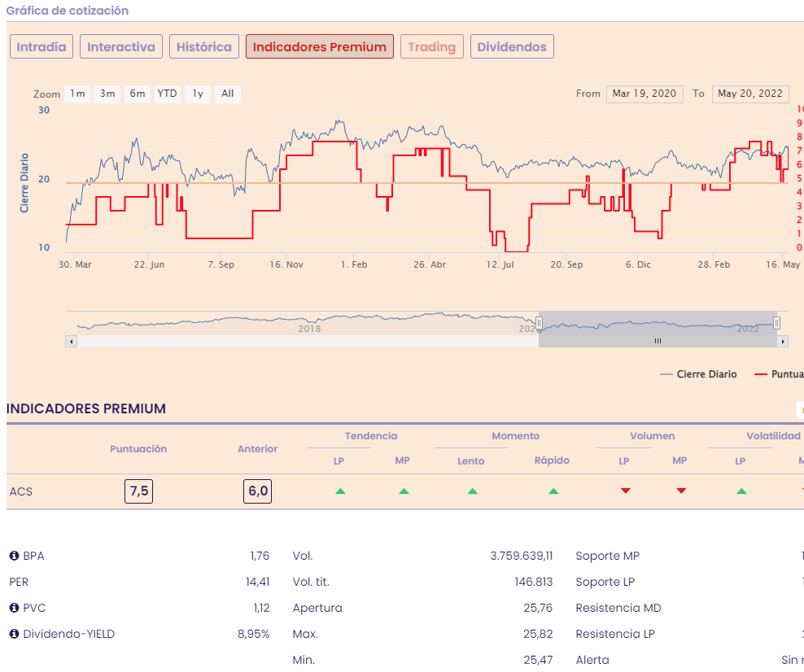Image resolution: width=804 pixels, height=672 pixels.
Task: Click the ACS ticker row label
Action: pos(21,492)
